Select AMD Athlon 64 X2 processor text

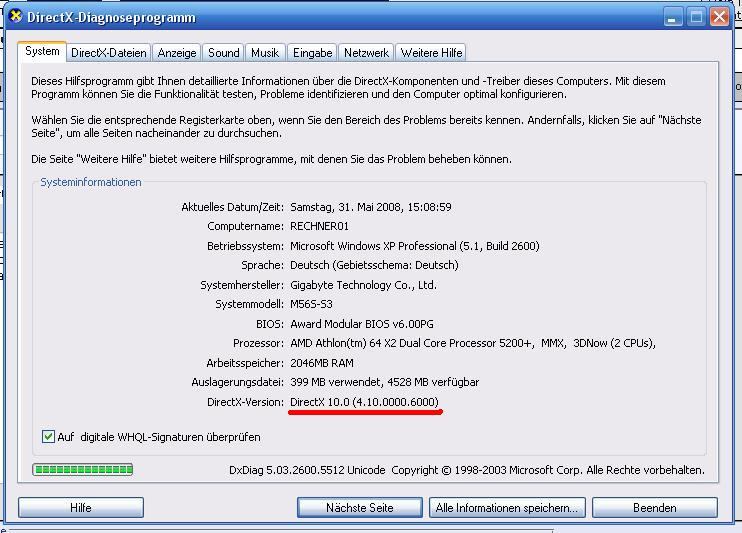[x=473, y=343]
